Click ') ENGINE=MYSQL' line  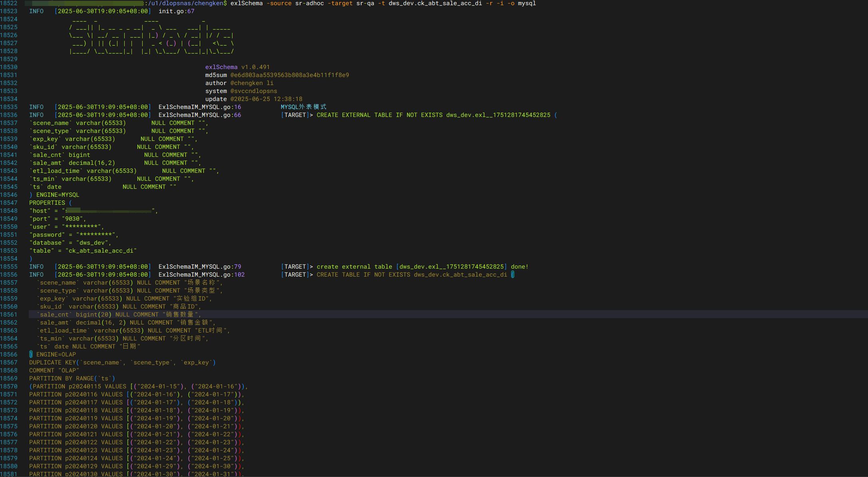[x=54, y=195]
